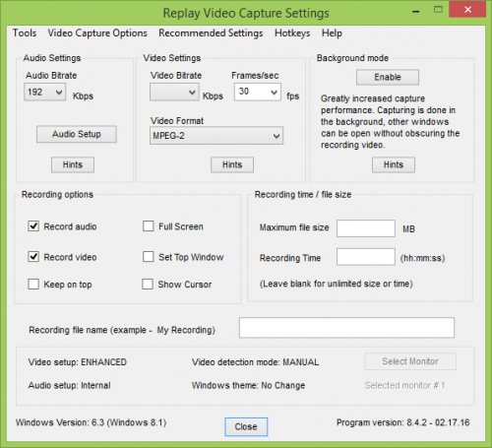Enable Background mode

point(388,77)
